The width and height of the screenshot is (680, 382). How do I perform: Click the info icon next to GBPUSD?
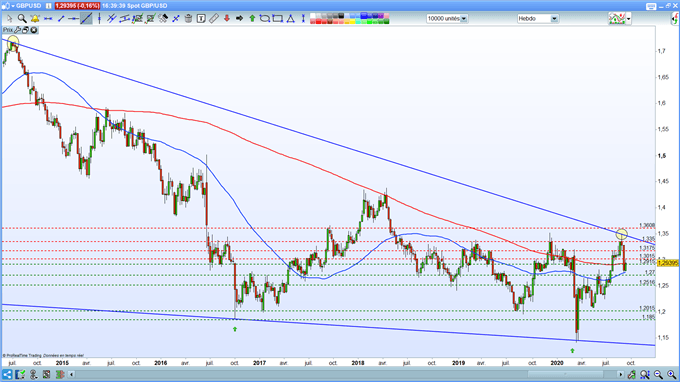[49, 6]
